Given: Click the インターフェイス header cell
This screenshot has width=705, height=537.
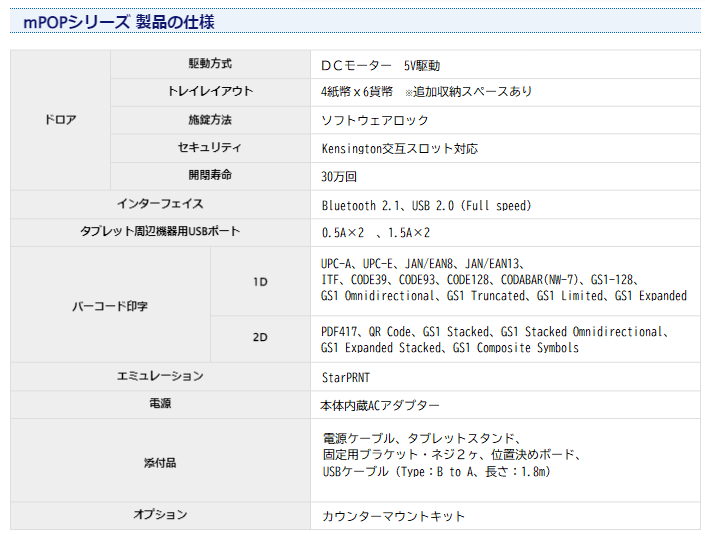Looking at the screenshot, I should (160, 204).
